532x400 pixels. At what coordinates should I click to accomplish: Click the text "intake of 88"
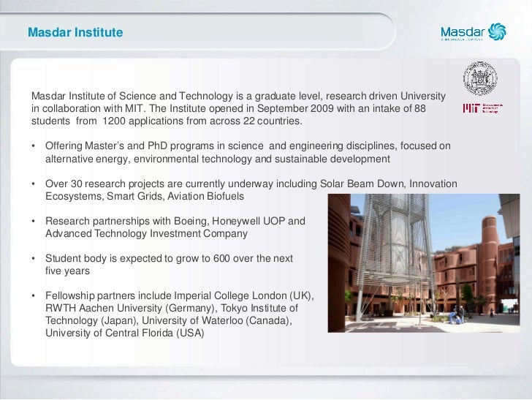pyautogui.click(x=399, y=108)
